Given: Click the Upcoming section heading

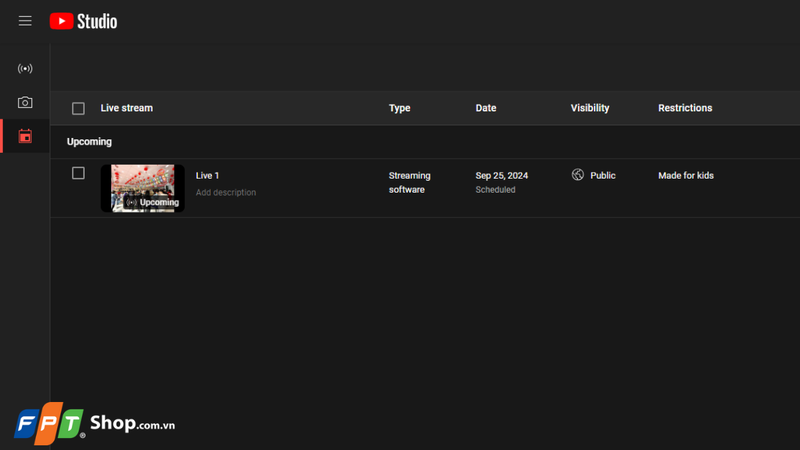Looking at the screenshot, I should click(x=89, y=142).
